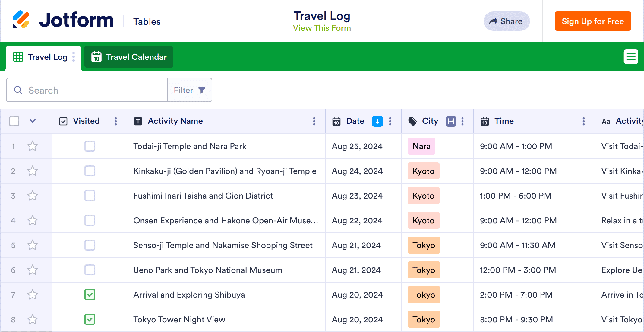644x332 pixels.
Task: Open the Time column options menu
Action: (583, 121)
